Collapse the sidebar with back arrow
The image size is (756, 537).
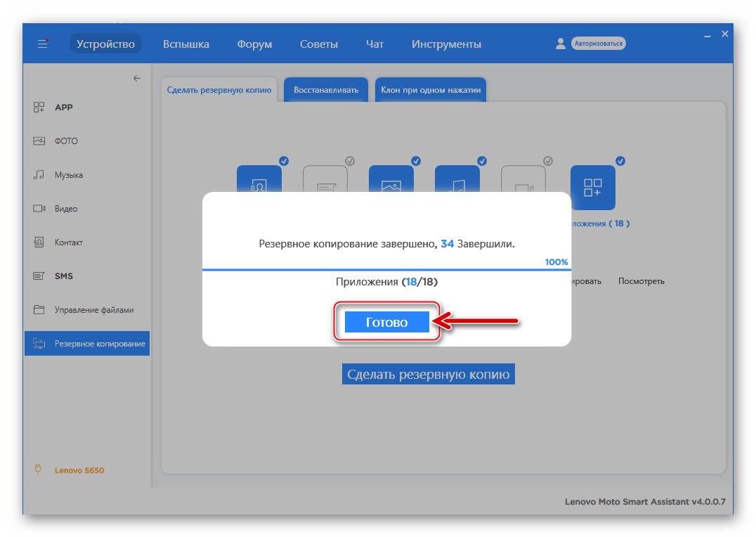(137, 78)
